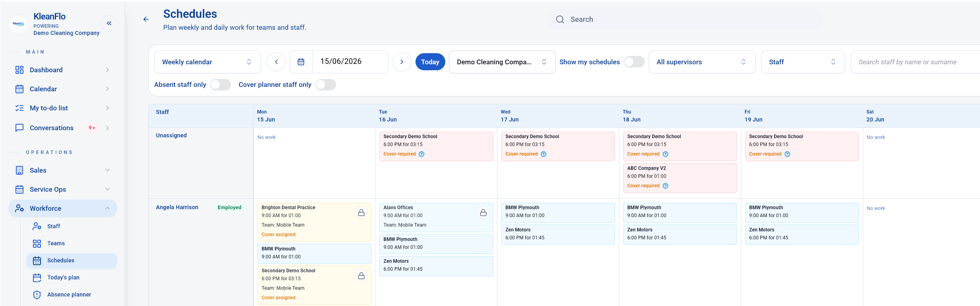Open the Staff filter dropdown
The height and width of the screenshot is (306, 980).
tap(803, 62)
